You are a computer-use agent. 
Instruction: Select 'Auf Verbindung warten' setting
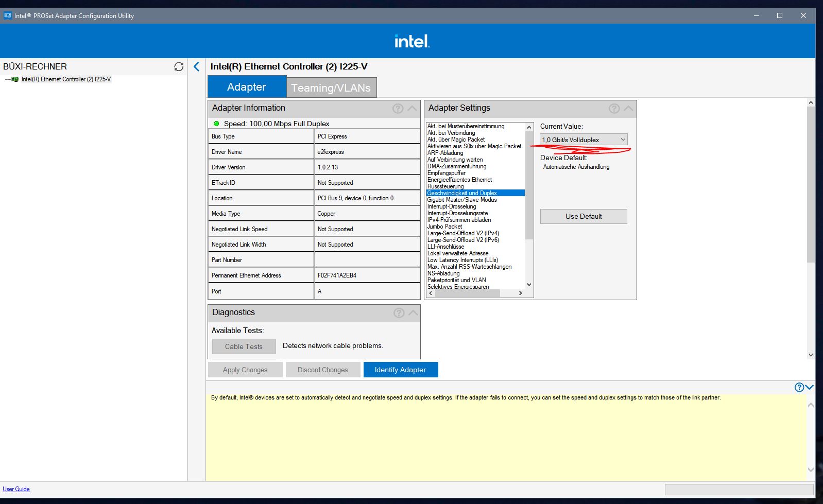[455, 160]
